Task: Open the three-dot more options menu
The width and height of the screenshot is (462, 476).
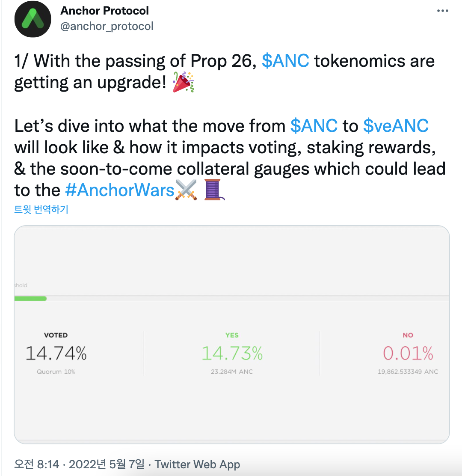Action: [x=442, y=11]
